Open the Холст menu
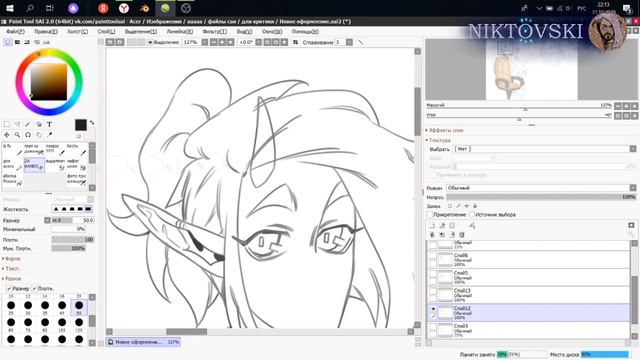Screen dimensions: 640x360 point(77,31)
